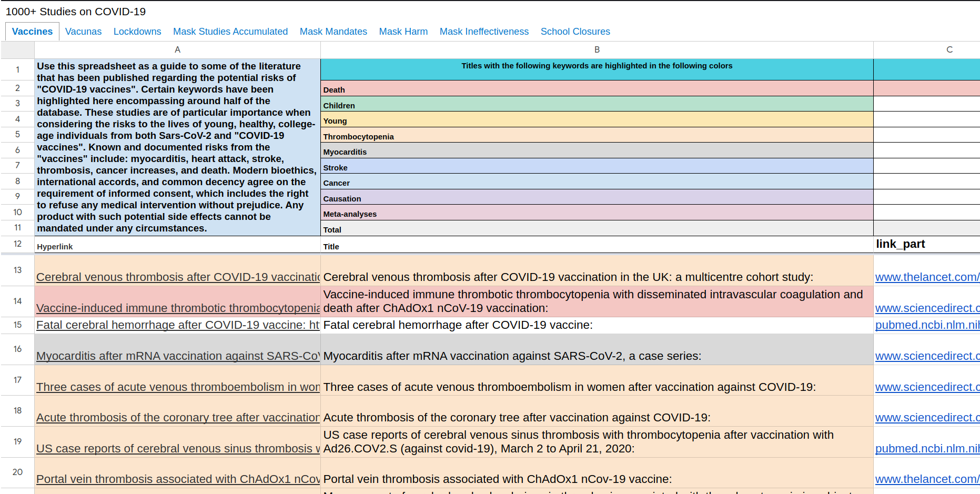Click the highlighted keywords header cell
Screen dimensions: 980x494
(x=597, y=69)
